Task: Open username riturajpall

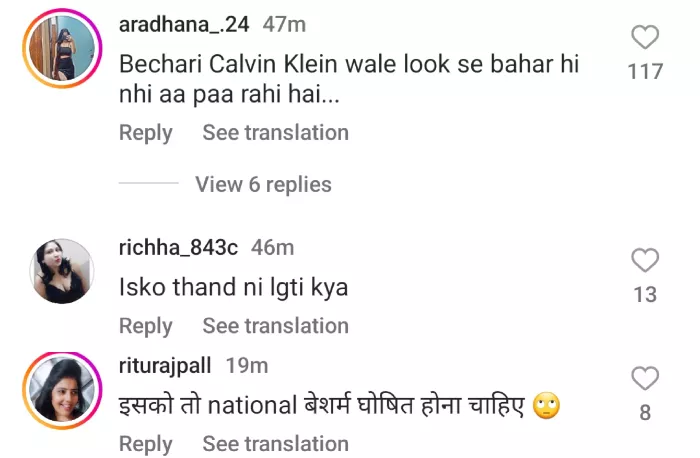Action: [165, 365]
